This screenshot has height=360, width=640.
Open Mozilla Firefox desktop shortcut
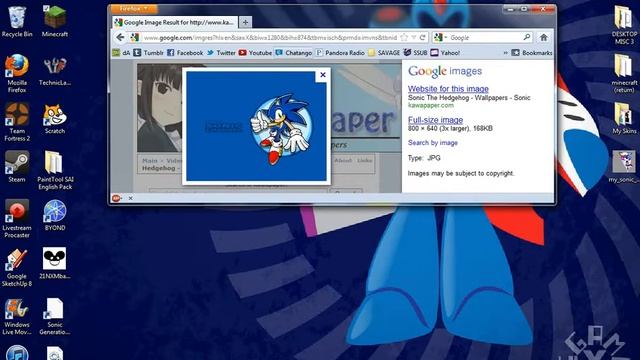[x=17, y=74]
